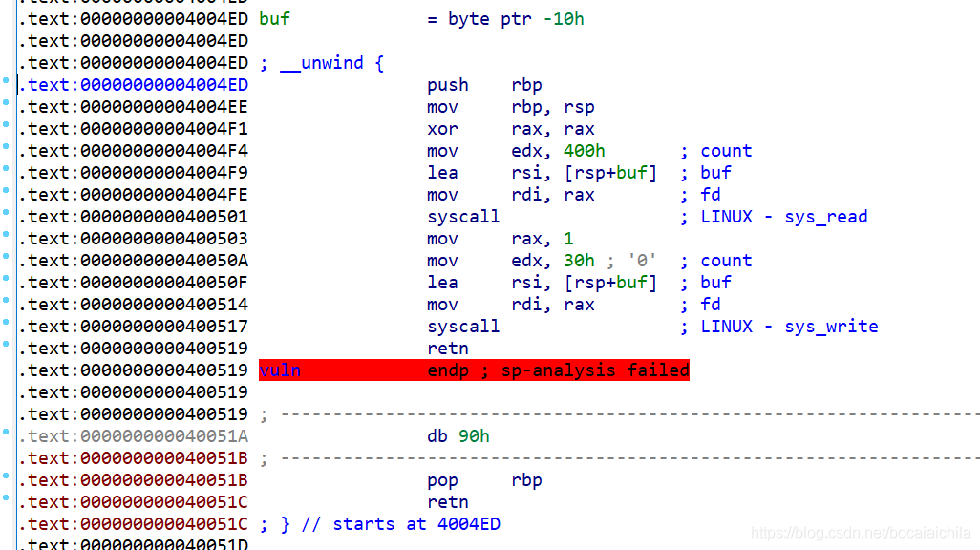Select the 30h operand value
This screenshot has height=550, width=980.
pyautogui.click(x=579, y=261)
